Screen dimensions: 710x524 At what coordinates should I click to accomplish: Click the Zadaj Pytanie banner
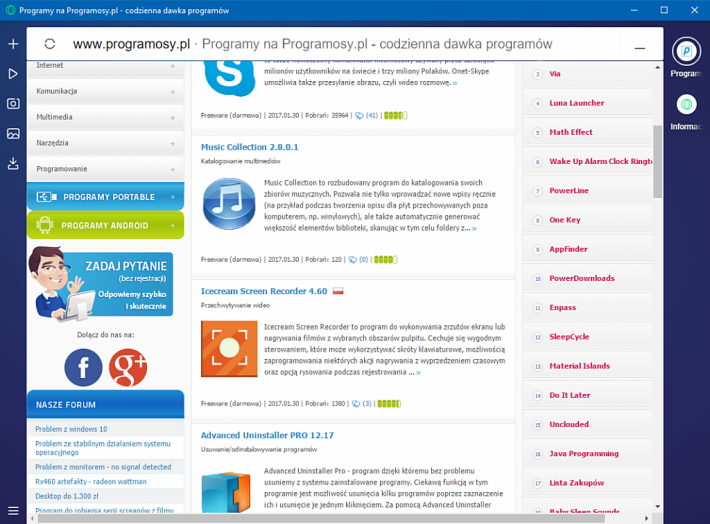coord(101,284)
